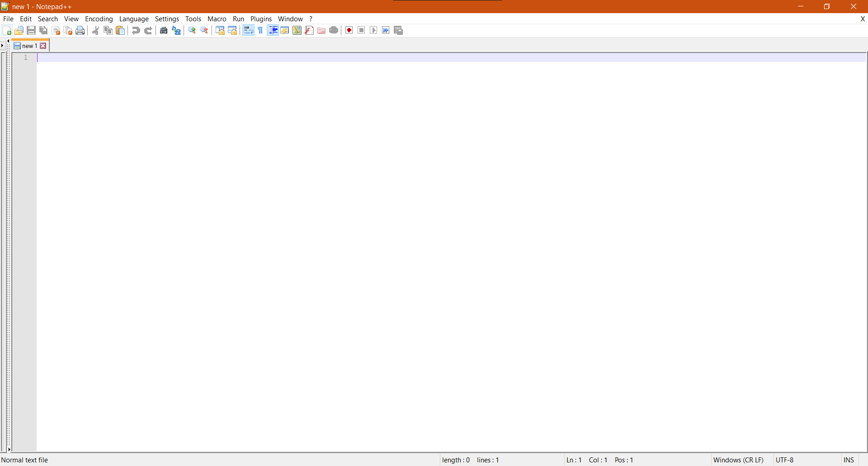
Task: Toggle Synchronize Vertical Scrolling icon
Action: point(220,30)
